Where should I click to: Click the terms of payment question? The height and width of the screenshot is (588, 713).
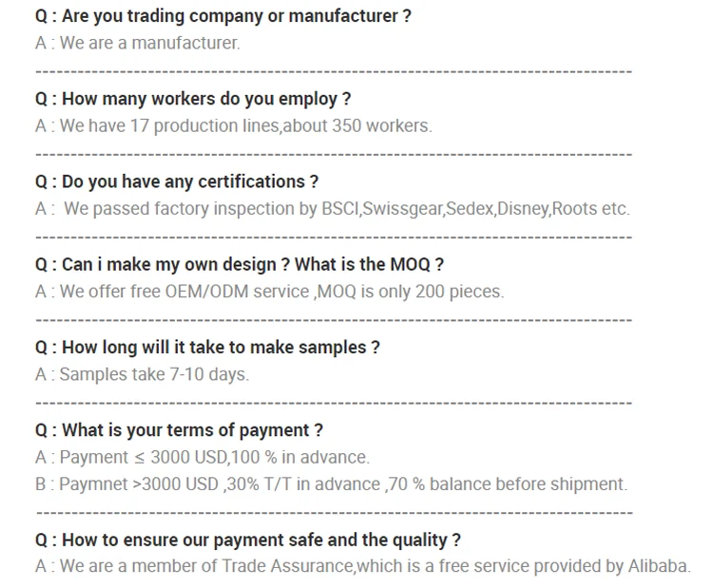(179, 430)
